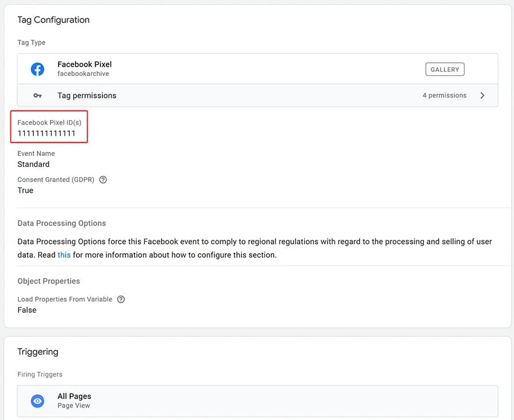This screenshot has height=420, width=514.
Task: Click the Triggering section heading
Action: coord(38,352)
